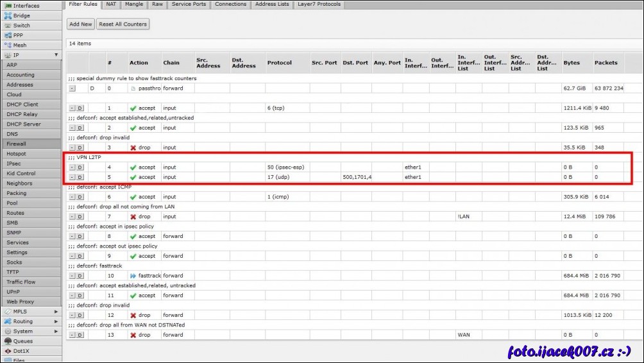Screen dimensions: 644x363
Task: Remove rule 1 with its minus button
Action: tap(72, 108)
